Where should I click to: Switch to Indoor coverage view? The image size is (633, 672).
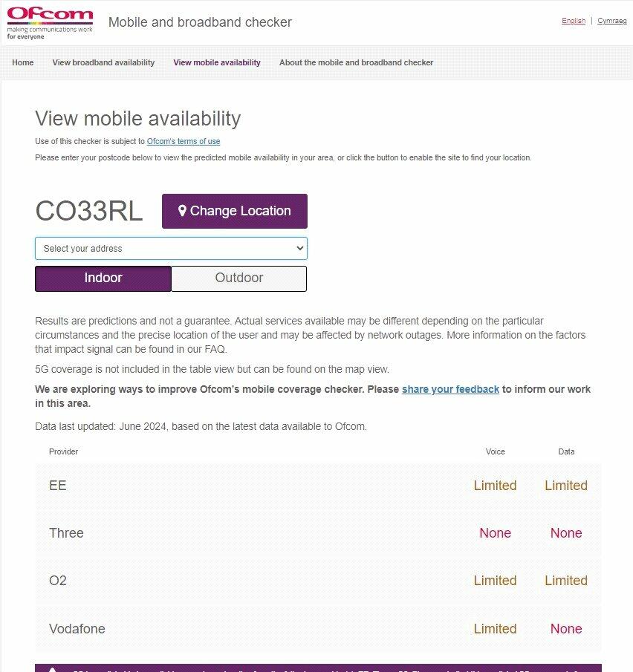click(103, 278)
